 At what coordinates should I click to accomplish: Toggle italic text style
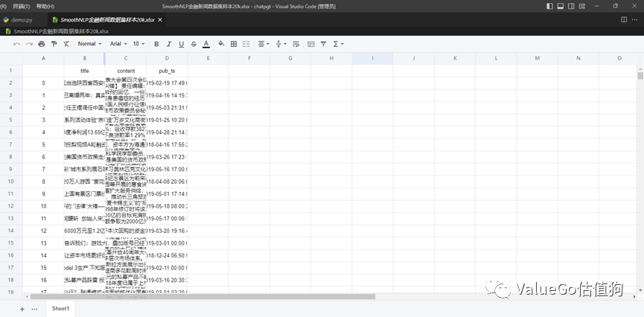pyautogui.click(x=169, y=44)
